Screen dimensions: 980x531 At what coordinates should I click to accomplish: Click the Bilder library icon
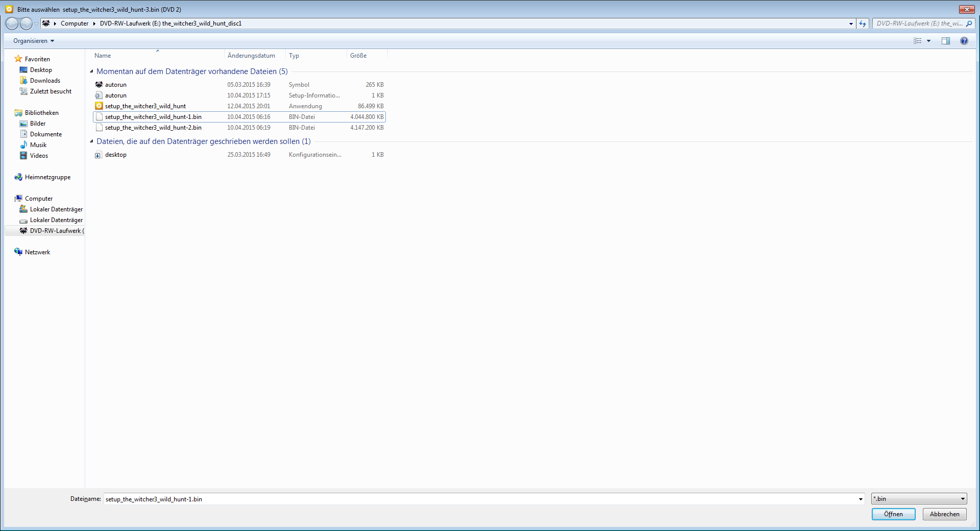[x=23, y=124]
